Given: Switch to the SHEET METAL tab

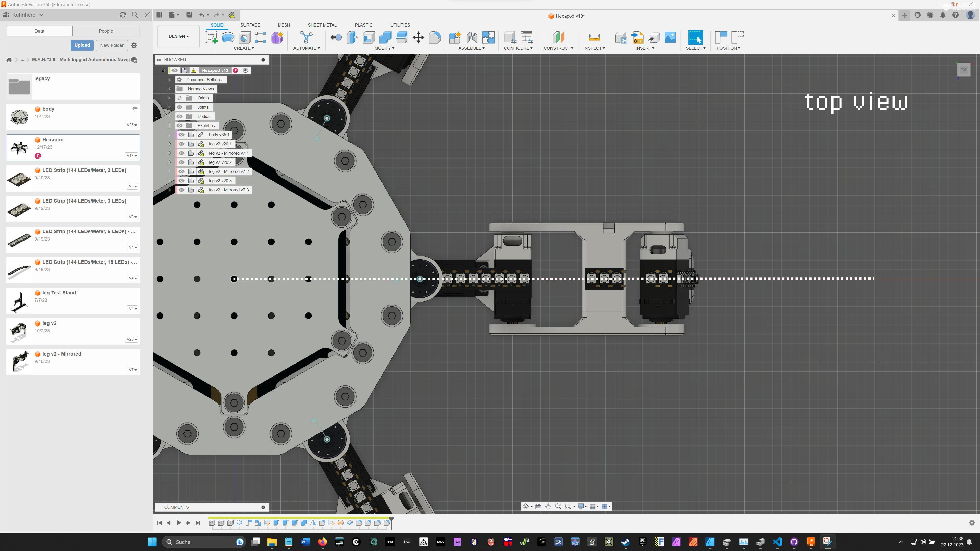Looking at the screenshot, I should pyautogui.click(x=322, y=25).
